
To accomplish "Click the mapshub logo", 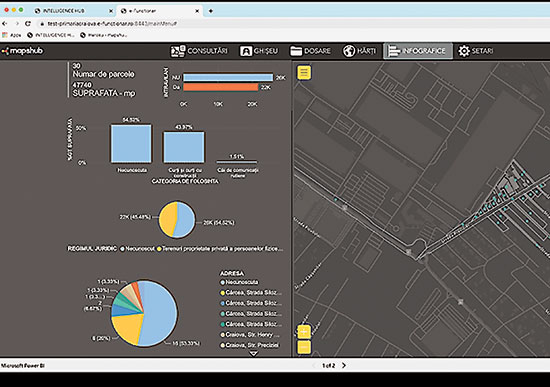I will [22, 51].
